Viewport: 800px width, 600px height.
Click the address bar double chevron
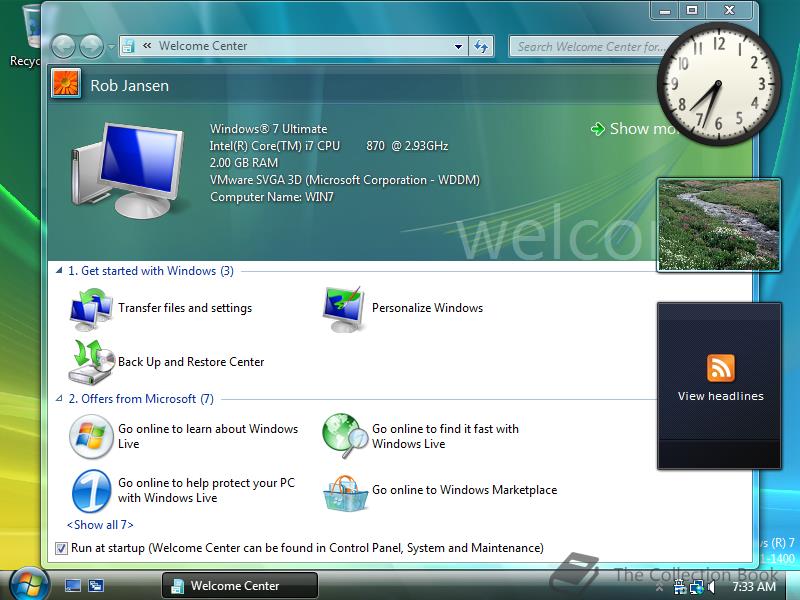click(x=147, y=46)
